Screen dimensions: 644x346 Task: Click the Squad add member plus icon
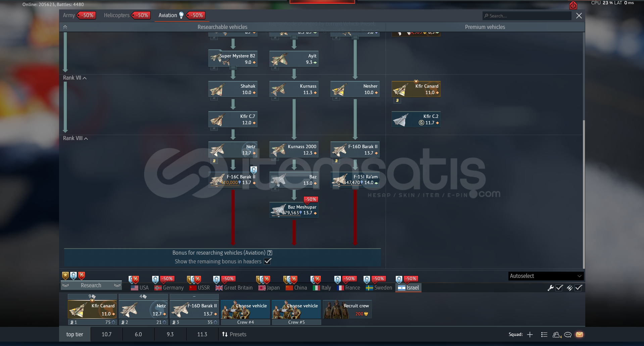pos(530,335)
